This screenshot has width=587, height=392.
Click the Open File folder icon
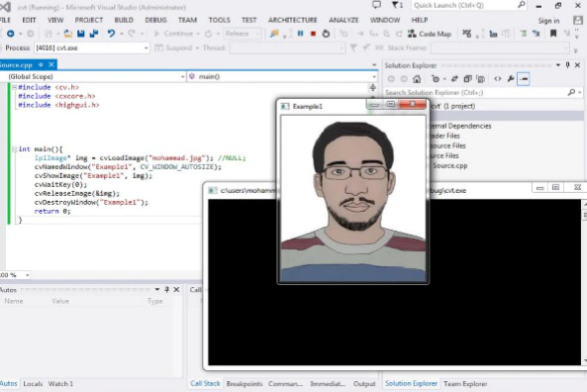pos(67,34)
